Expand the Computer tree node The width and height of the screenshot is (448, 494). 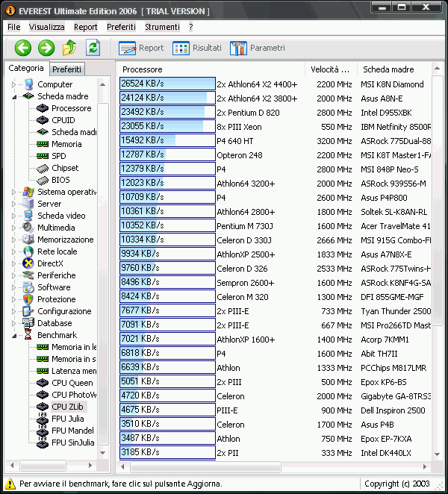13,85
